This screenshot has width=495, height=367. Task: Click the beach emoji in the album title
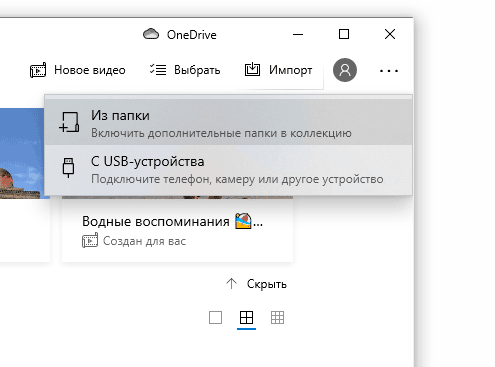[243, 221]
